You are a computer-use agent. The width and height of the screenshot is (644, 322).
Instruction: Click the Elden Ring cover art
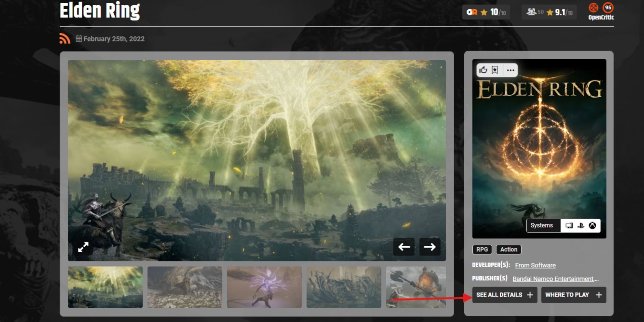539,149
